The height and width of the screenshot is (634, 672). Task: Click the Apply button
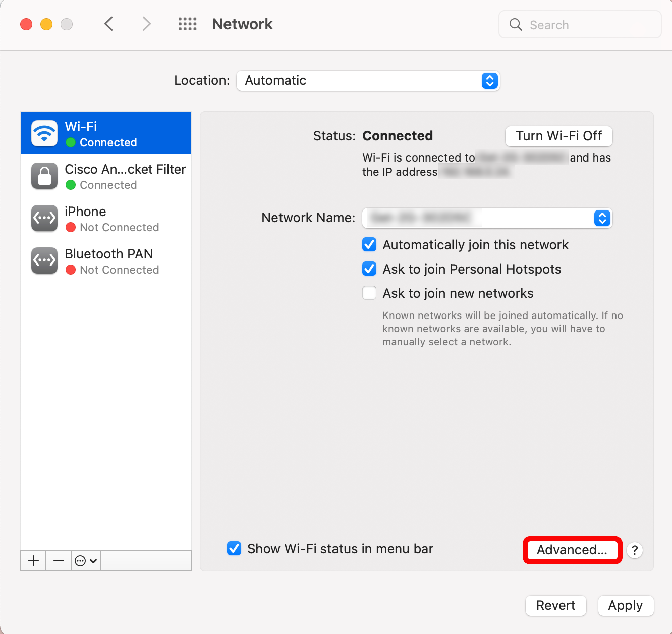tap(626, 605)
